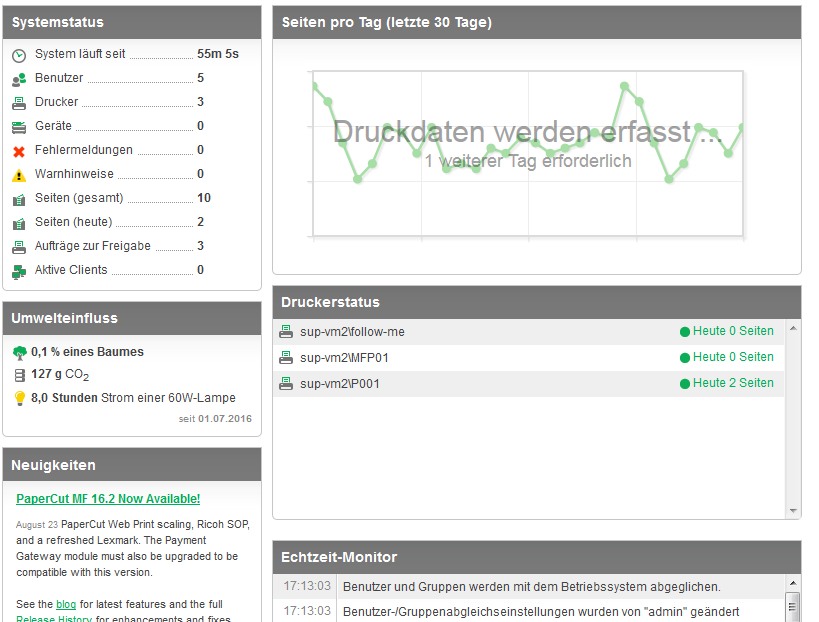This screenshot has height=622, width=819.
Task: Select printer sup-vm2\MFP01 in the list
Action: tap(344, 358)
